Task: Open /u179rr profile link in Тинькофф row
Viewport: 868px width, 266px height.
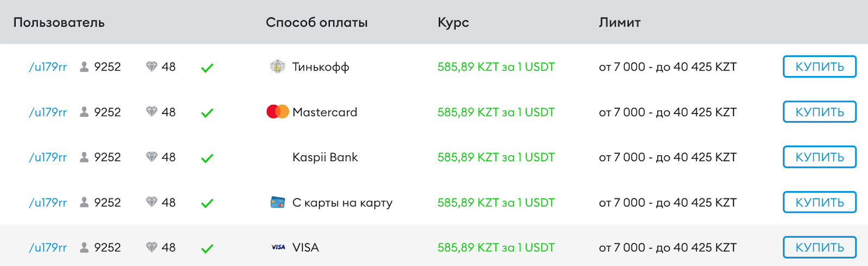Action: (x=48, y=67)
